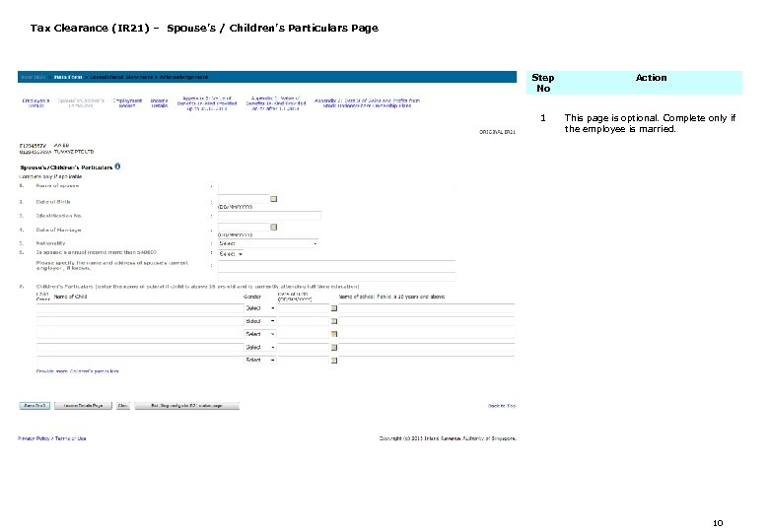Click the long go-to-page button right of Clear

[187, 406]
